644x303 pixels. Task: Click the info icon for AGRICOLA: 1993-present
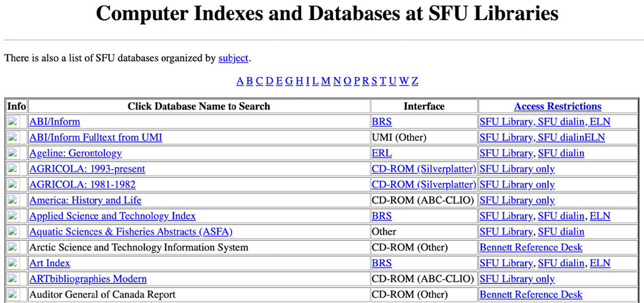click(13, 169)
